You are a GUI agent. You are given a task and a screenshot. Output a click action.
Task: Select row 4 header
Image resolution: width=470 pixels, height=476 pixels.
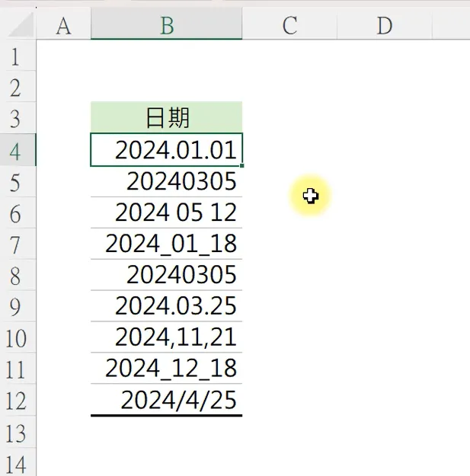[x=18, y=150]
